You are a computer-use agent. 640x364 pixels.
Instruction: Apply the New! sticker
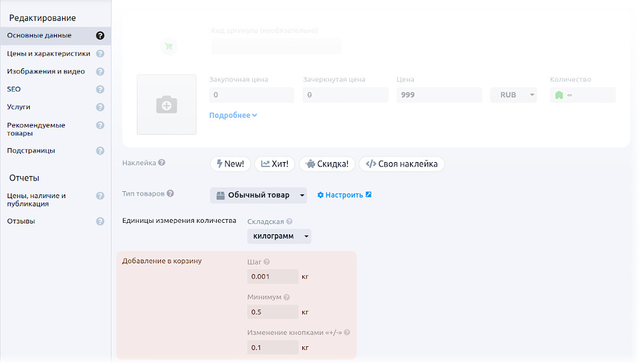[x=230, y=164]
